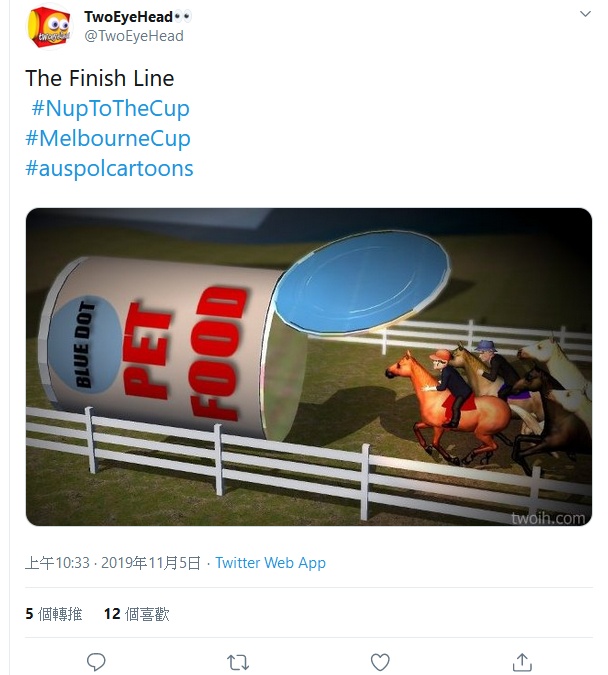The image size is (608, 675).
Task: Click the TwoEyeHead profile avatar
Action: (x=49, y=27)
